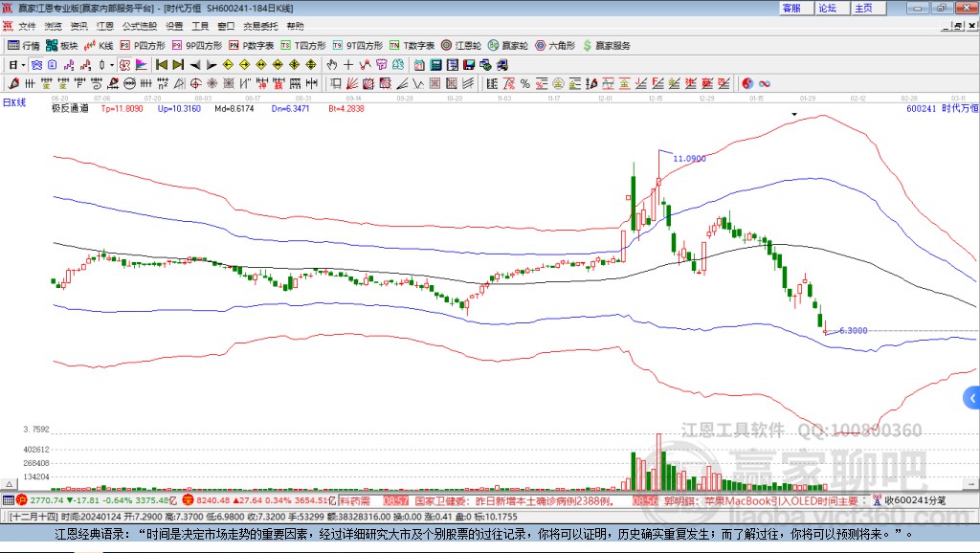Jump to last bar with skip-end icon

pos(178,65)
